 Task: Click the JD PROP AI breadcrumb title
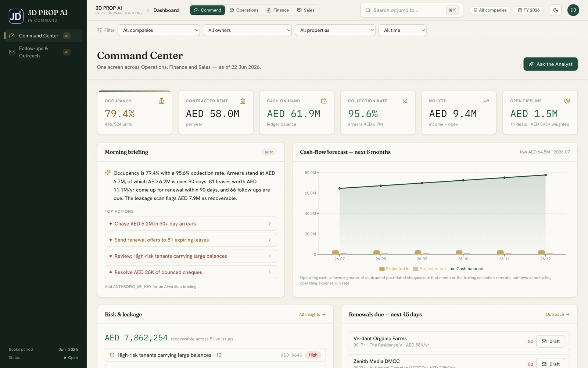(109, 8)
